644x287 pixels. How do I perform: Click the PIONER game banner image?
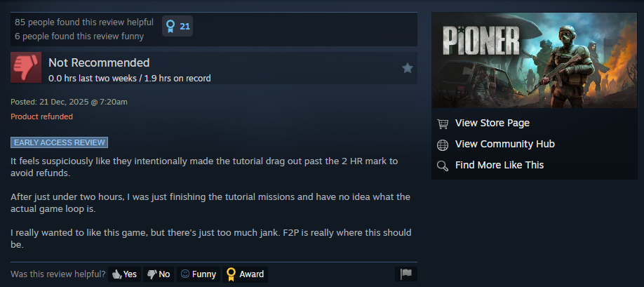coord(535,60)
